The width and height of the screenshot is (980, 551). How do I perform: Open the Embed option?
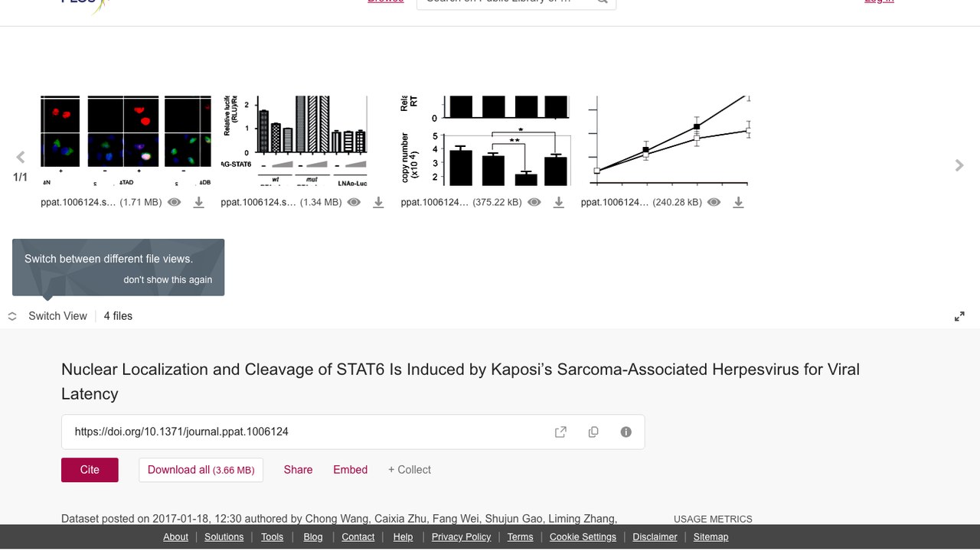(x=350, y=470)
